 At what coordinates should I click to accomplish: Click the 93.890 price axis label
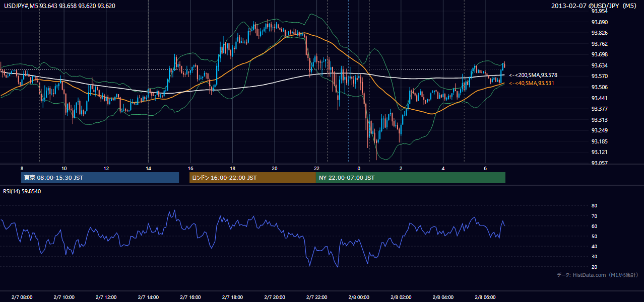600,22
